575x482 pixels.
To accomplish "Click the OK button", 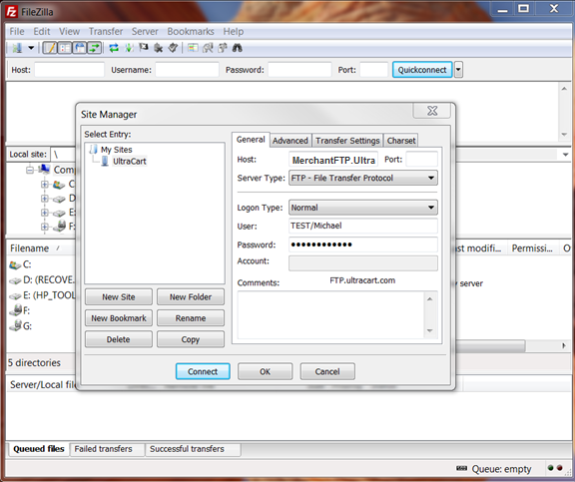I will (x=265, y=371).
